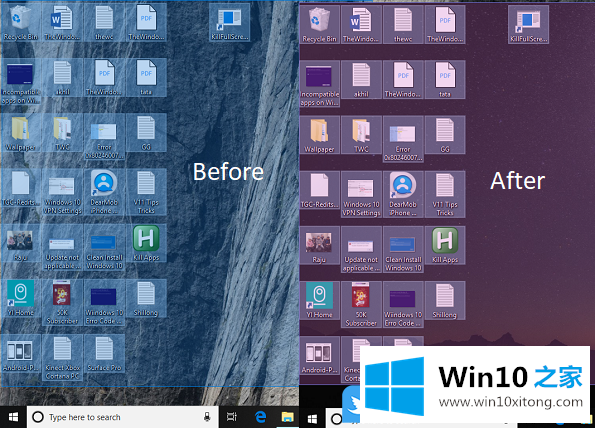Activate the microphone in the search box
Viewport: 595px width, 428px height.
coord(207,417)
